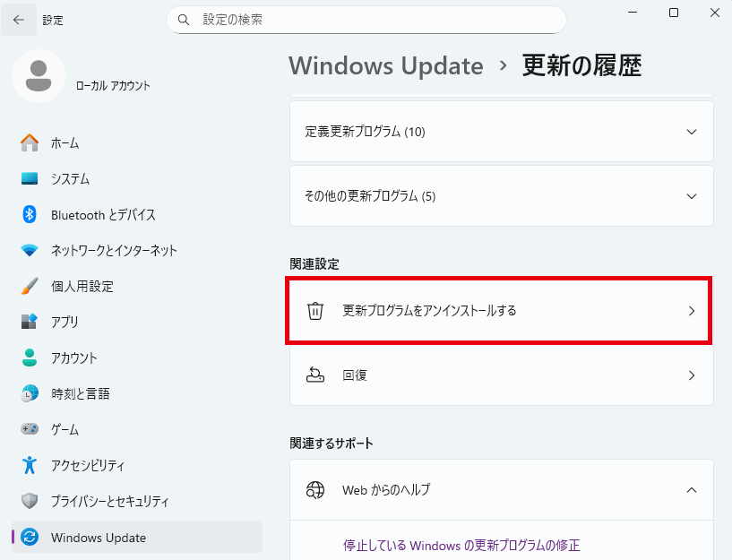Open アカウント settings category
This screenshot has width=732, height=560.
(73, 358)
